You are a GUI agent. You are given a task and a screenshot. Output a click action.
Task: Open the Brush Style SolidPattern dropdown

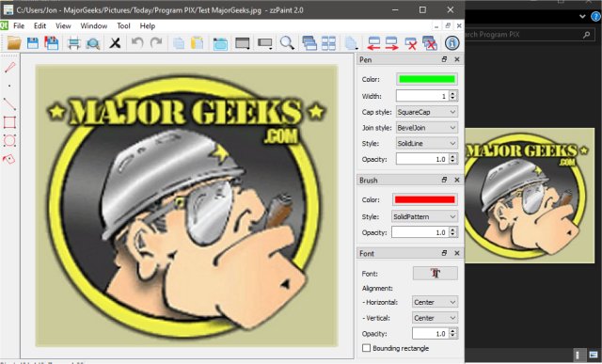[x=424, y=216]
